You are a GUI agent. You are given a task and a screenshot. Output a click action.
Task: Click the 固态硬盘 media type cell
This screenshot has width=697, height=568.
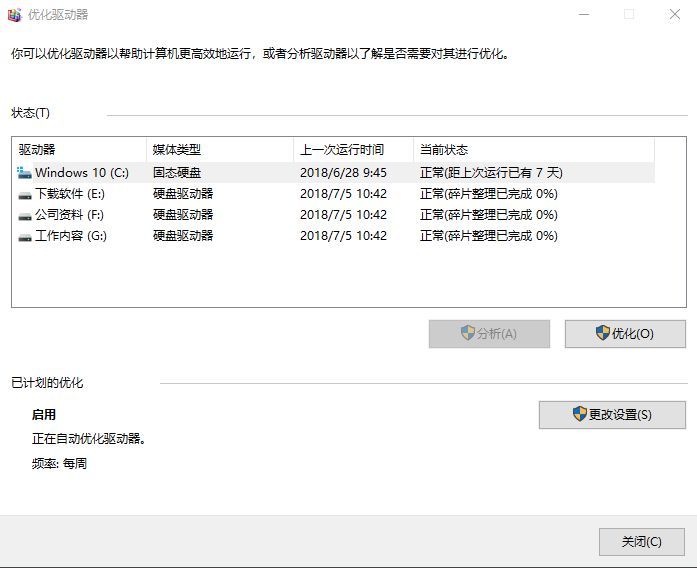pyautogui.click(x=177, y=172)
